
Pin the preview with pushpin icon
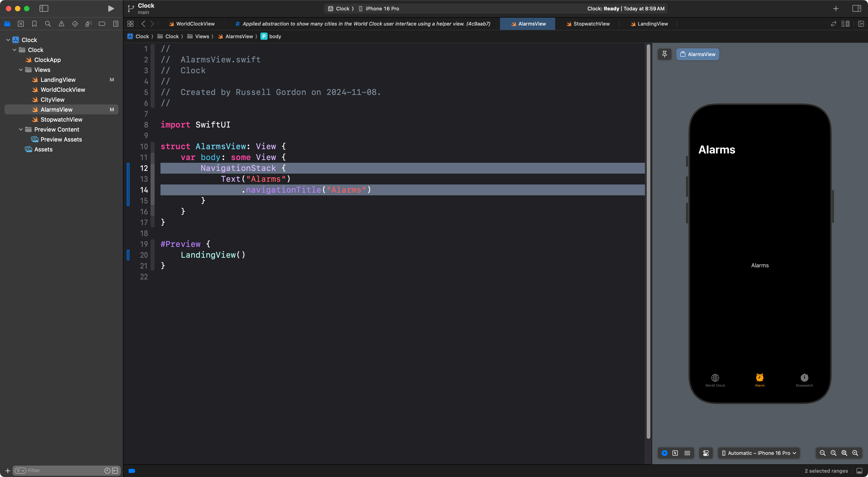664,54
